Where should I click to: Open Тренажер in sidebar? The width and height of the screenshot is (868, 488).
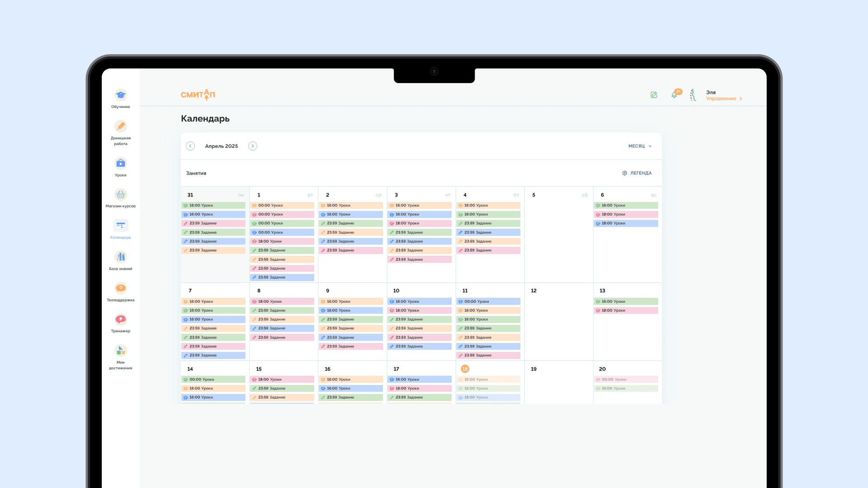(120, 319)
